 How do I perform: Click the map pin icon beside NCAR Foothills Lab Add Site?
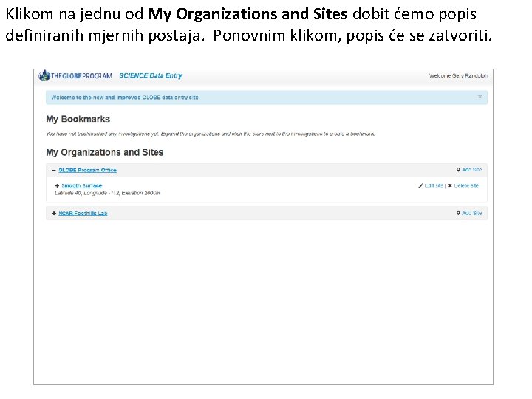click(x=458, y=213)
